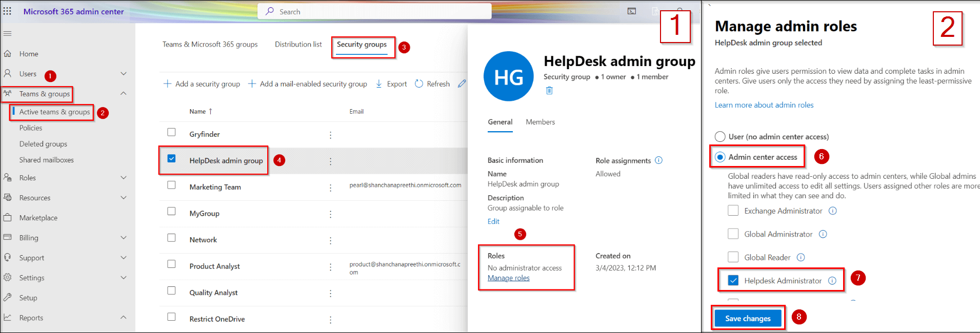Select the MyGroup checkbox

[171, 211]
